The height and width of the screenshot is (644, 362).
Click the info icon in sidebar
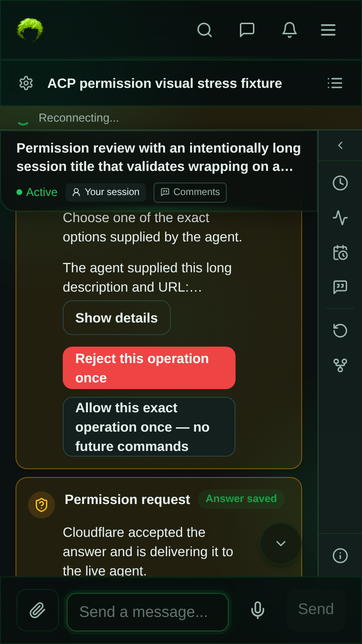(x=340, y=556)
